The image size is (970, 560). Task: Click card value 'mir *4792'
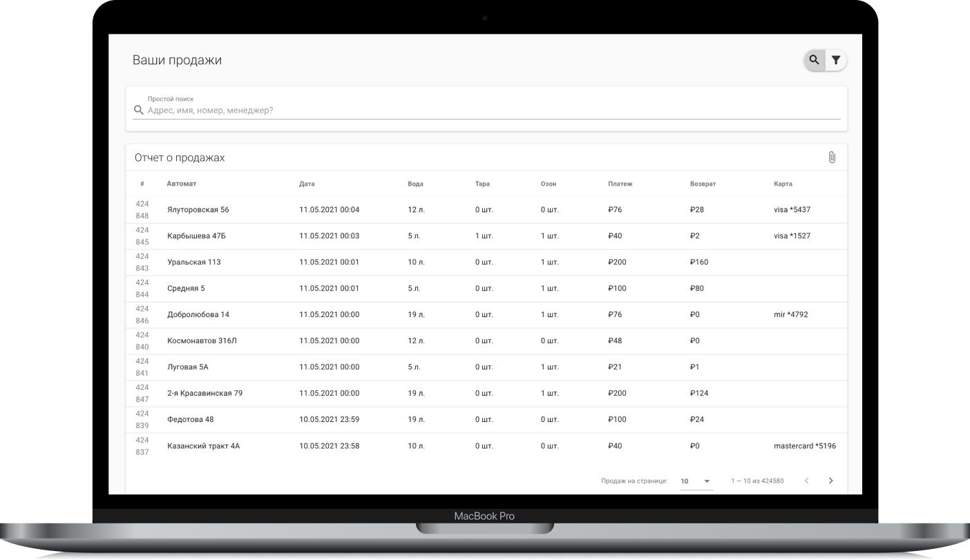(x=790, y=315)
